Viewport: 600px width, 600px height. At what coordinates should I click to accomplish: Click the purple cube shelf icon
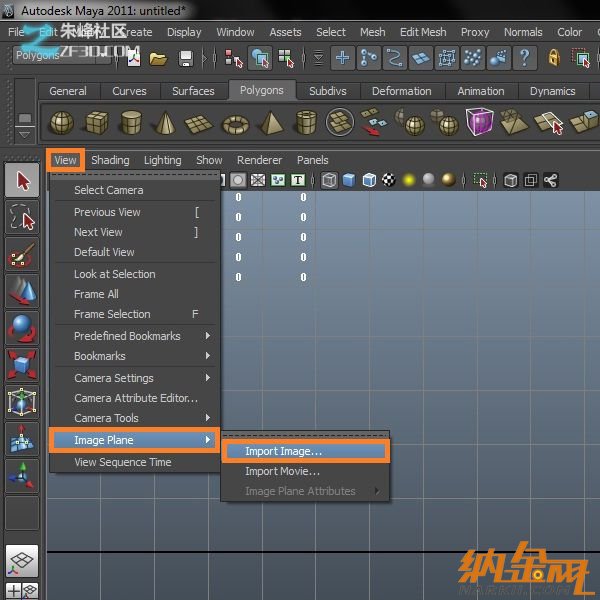(x=479, y=122)
